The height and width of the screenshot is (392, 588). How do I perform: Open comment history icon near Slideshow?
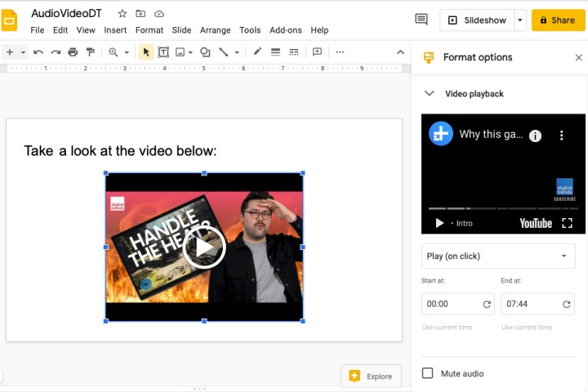pos(421,20)
